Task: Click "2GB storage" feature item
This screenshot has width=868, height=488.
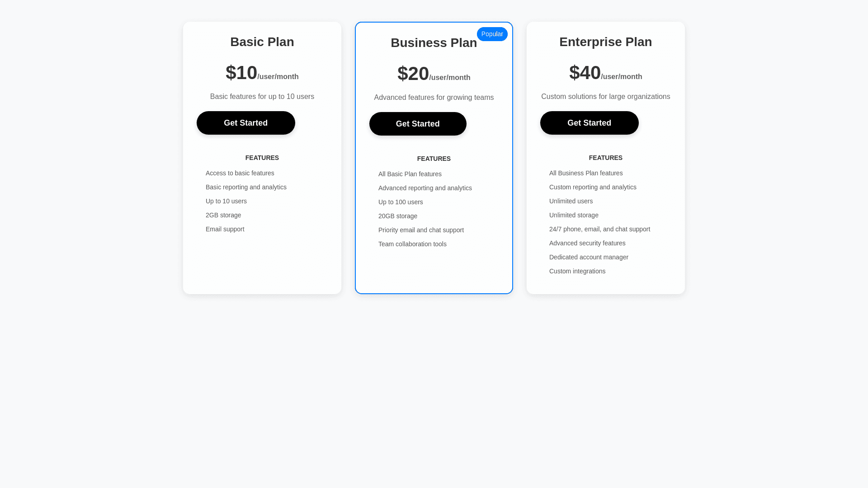Action: [x=223, y=215]
